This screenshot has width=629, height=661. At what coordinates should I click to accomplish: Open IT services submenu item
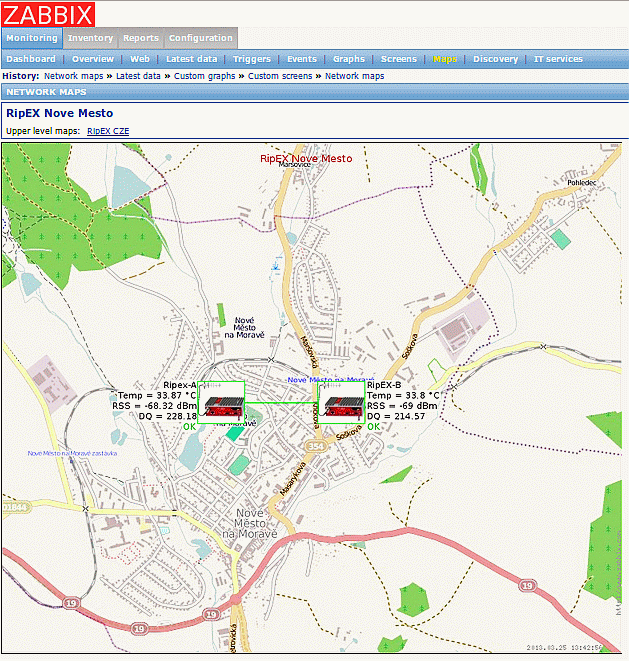(558, 59)
